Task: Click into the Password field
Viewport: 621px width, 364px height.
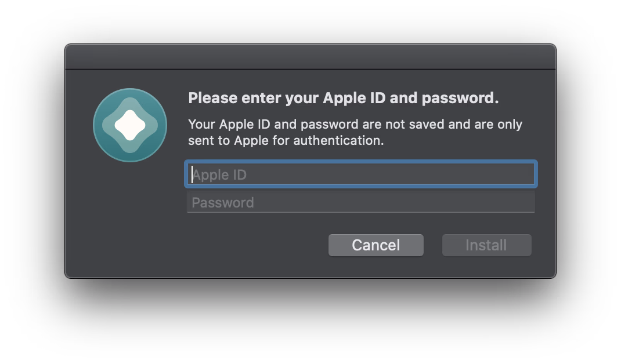Action: (x=360, y=202)
